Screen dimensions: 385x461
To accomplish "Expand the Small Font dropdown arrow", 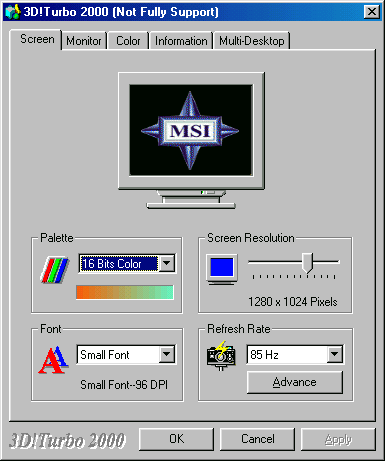I will (167, 354).
